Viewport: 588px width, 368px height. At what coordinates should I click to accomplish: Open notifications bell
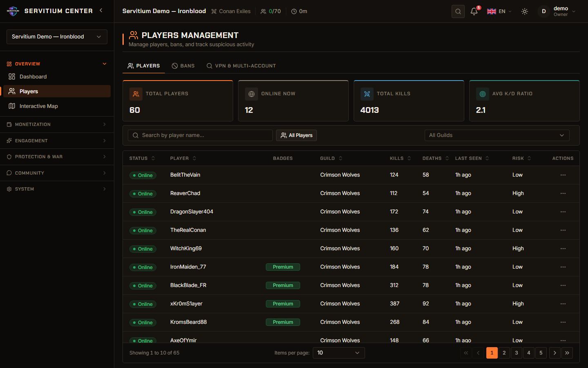pos(474,11)
